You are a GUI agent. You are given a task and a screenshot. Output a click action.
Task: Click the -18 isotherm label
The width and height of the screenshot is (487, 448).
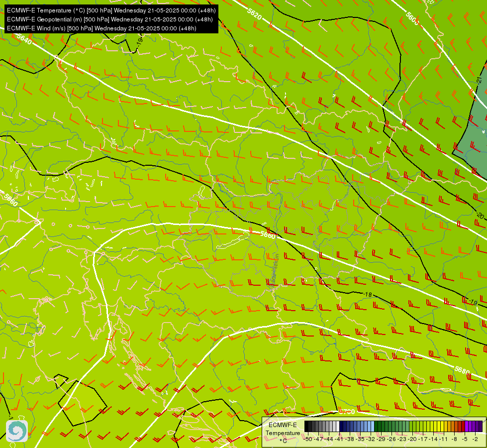click(368, 294)
